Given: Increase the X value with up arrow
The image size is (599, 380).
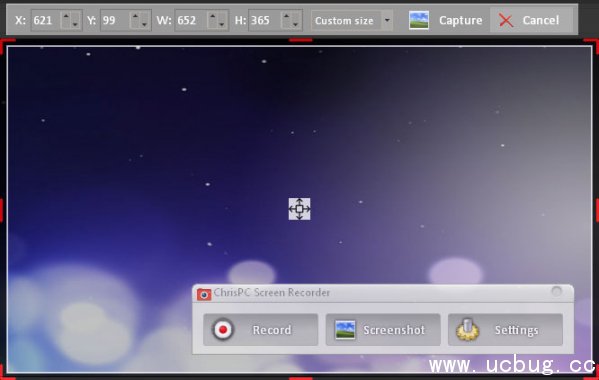Looking at the screenshot, I should [x=66, y=16].
